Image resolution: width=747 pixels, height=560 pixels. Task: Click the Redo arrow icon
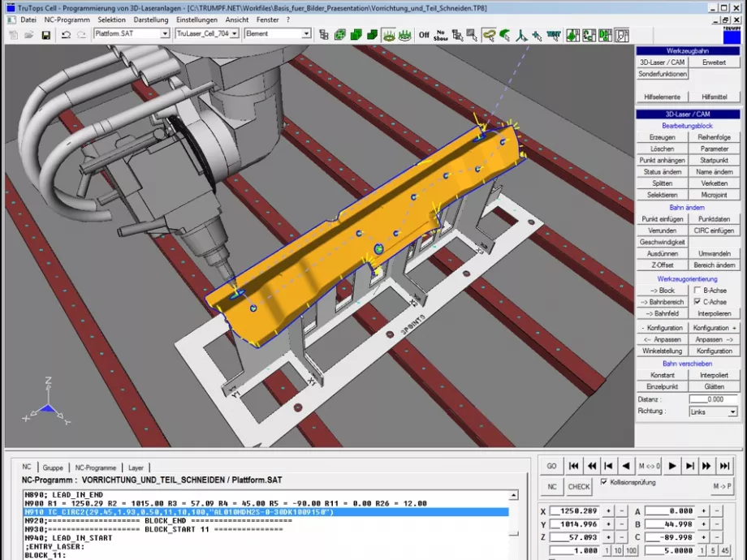pyautogui.click(x=81, y=35)
